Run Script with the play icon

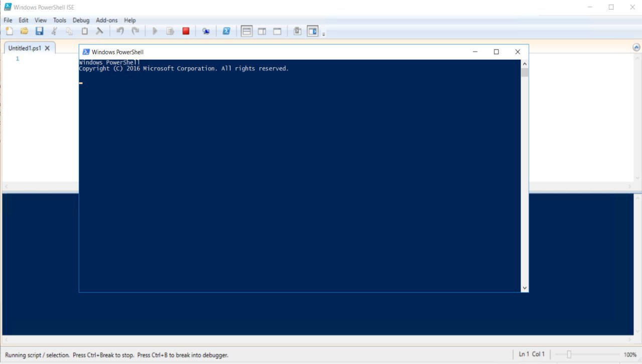tap(155, 31)
